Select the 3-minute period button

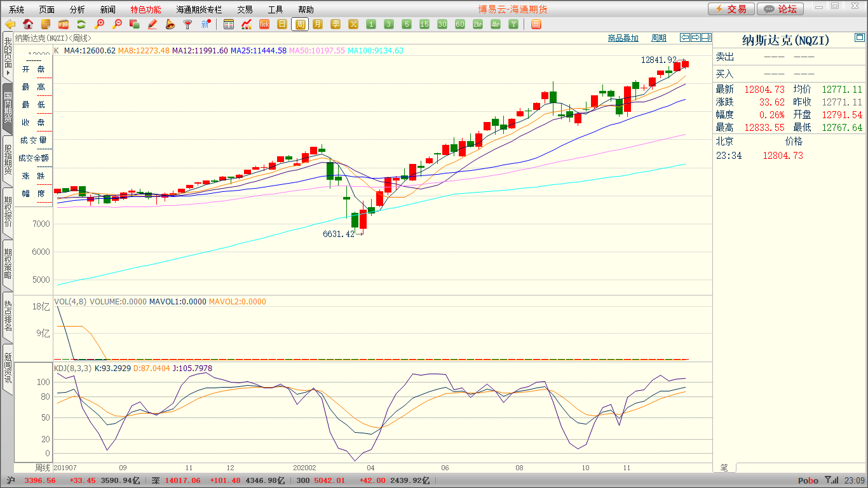[x=389, y=24]
